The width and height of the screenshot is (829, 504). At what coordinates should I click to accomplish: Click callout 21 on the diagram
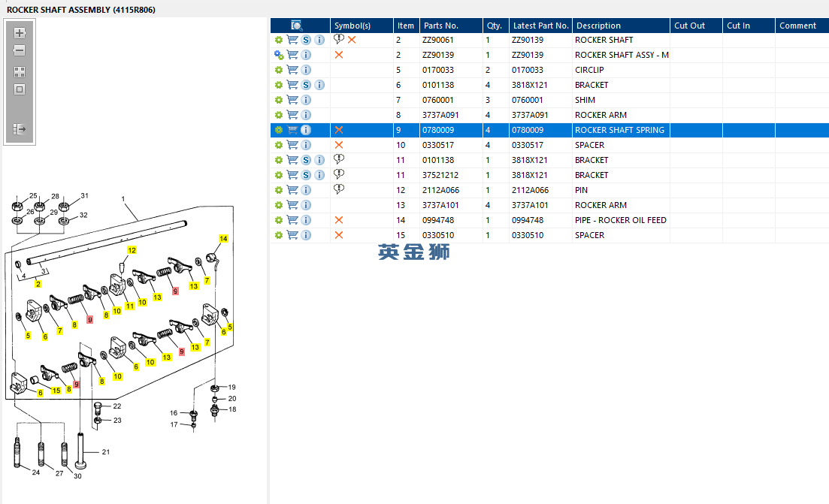[106, 452]
